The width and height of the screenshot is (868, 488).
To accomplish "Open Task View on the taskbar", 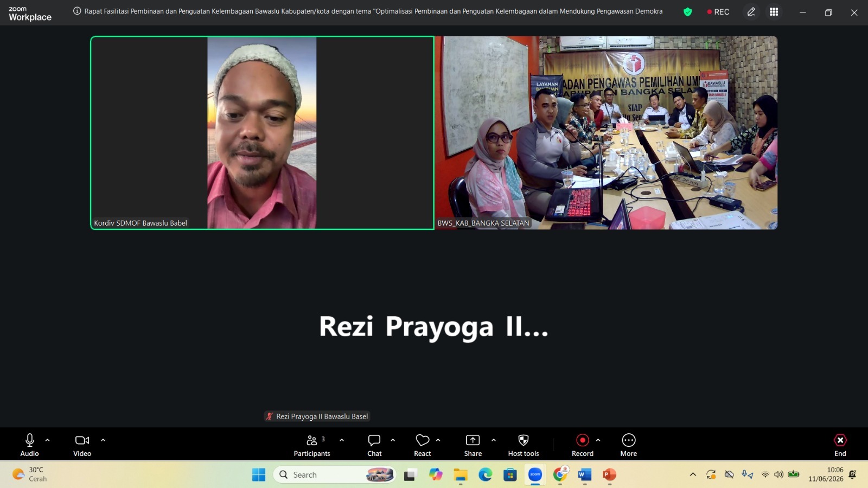I will pos(410,475).
